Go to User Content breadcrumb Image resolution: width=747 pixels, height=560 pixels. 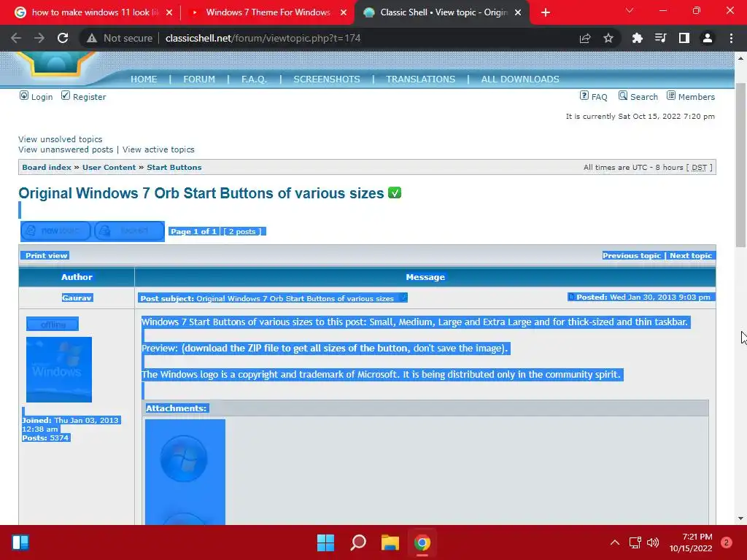pos(109,167)
